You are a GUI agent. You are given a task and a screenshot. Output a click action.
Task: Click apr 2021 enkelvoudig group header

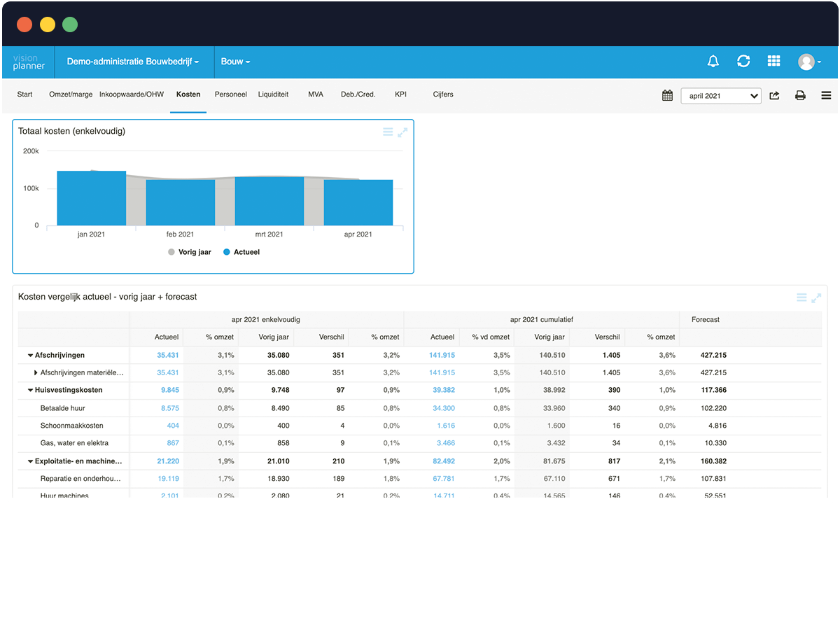(266, 320)
